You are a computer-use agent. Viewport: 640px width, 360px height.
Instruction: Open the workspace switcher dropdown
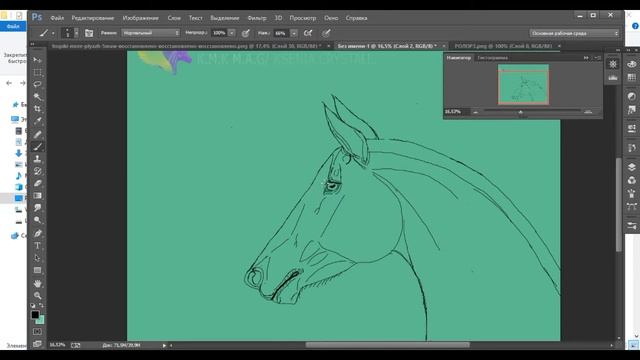point(574,33)
